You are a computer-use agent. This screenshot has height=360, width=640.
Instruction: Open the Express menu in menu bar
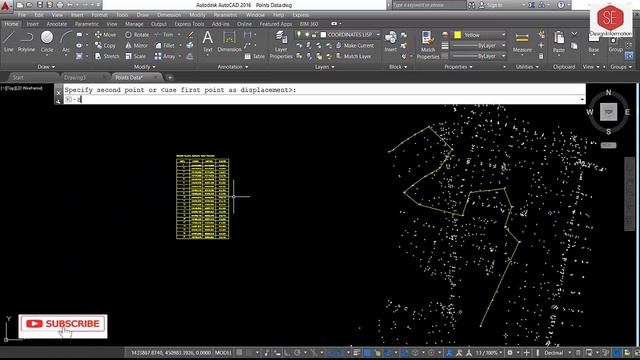[x=301, y=15]
